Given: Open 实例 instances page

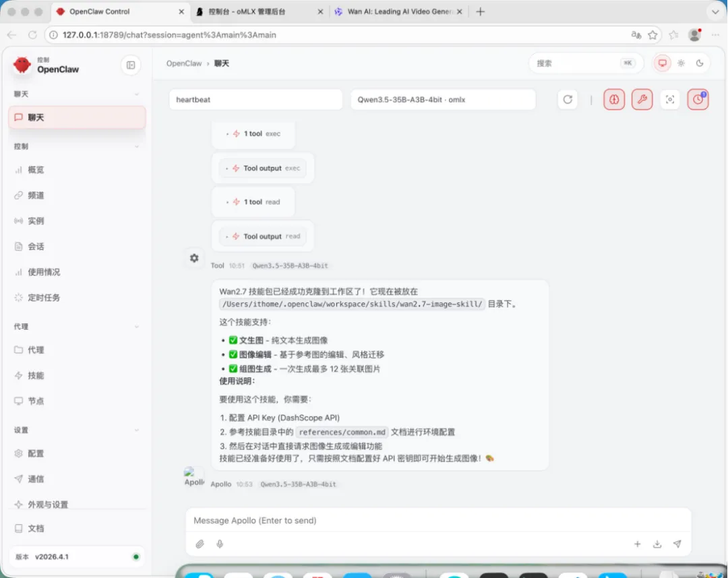Looking at the screenshot, I should 77,221.
